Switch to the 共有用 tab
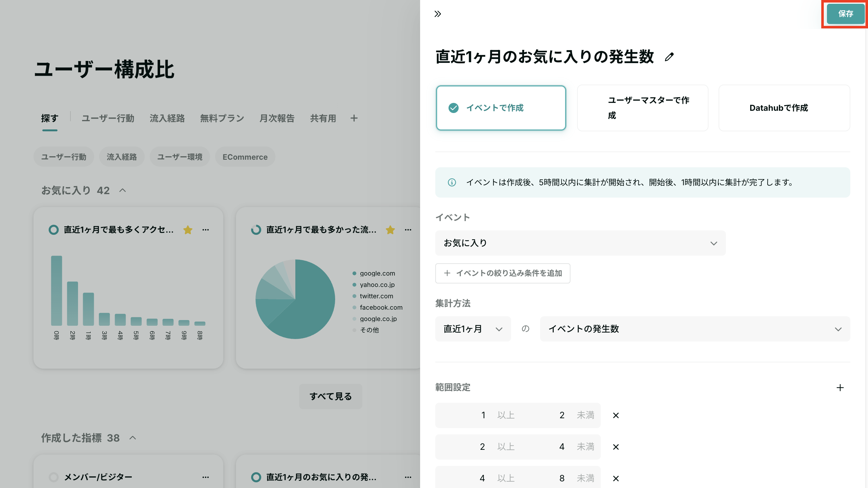 click(323, 119)
